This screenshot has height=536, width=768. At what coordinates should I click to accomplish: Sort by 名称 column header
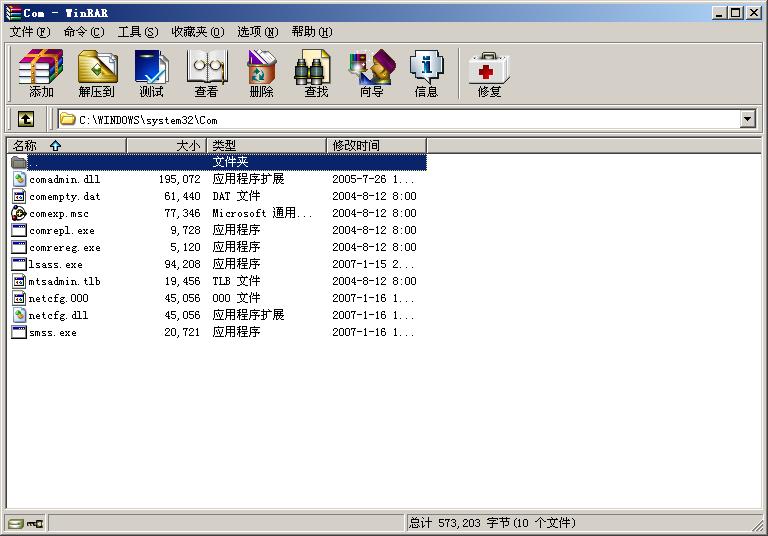point(67,146)
